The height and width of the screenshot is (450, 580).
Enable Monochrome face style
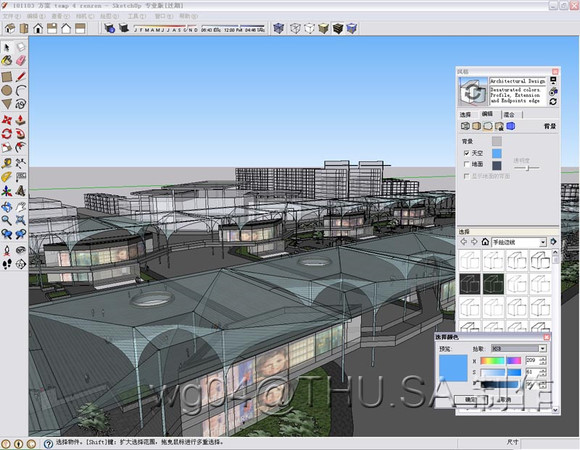pos(352,28)
